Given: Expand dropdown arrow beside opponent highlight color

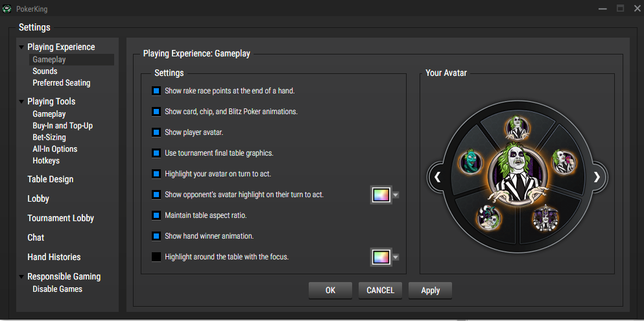Looking at the screenshot, I should [x=396, y=195].
